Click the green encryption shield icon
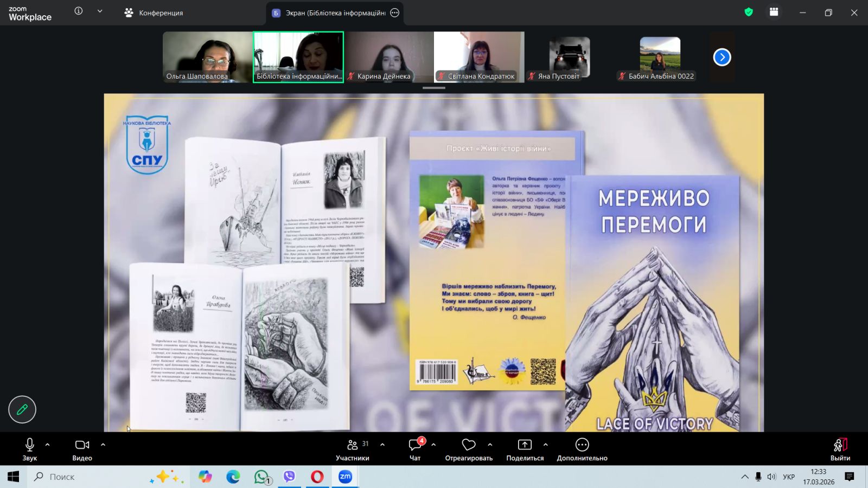 click(x=749, y=12)
